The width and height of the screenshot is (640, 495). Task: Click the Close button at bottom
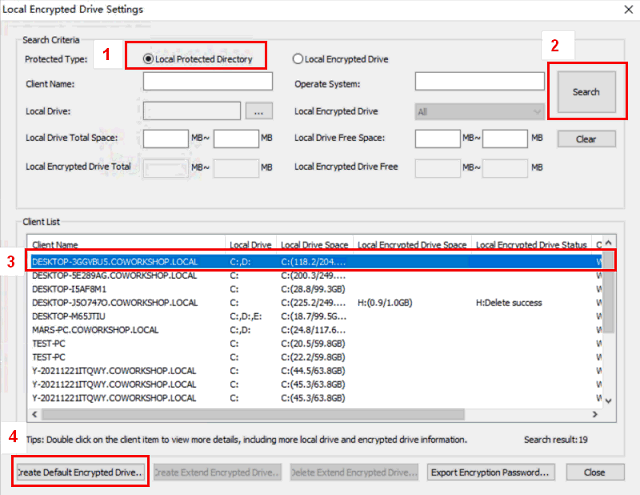coord(594,471)
